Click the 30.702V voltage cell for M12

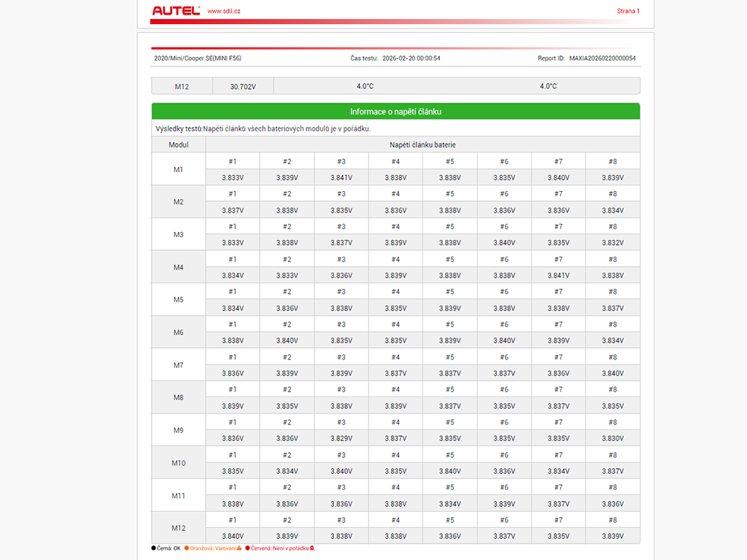tap(243, 86)
